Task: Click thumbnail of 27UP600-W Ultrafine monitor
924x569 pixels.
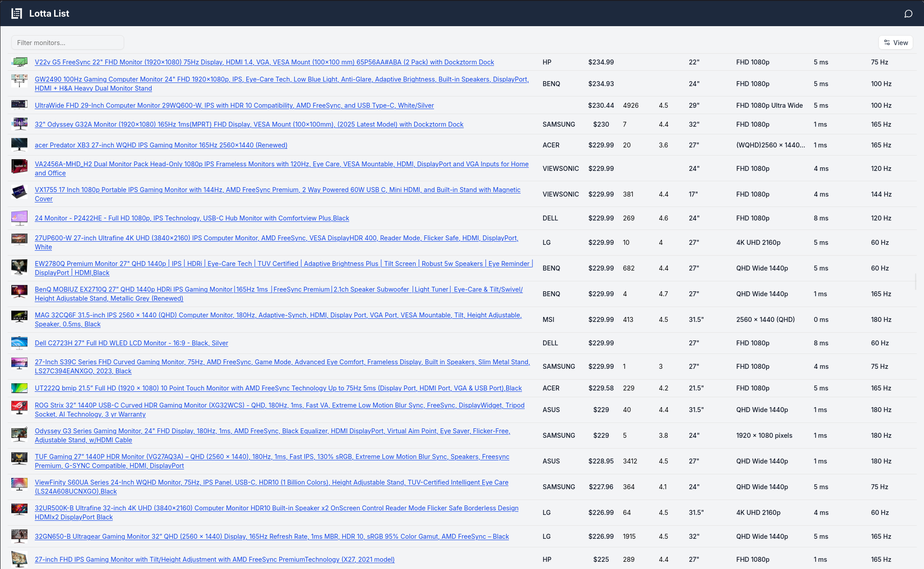Action: coord(19,239)
